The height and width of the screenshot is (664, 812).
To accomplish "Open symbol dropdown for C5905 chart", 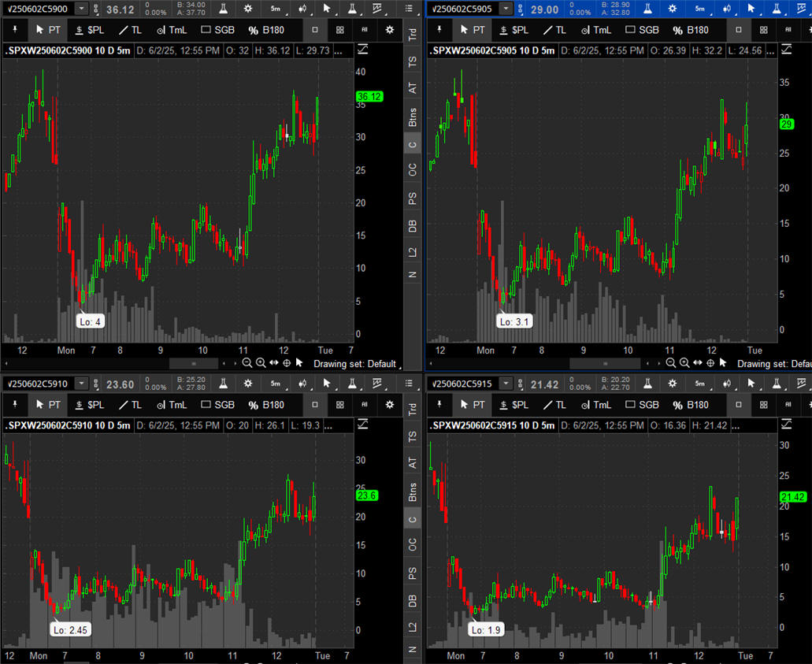I will [x=506, y=9].
